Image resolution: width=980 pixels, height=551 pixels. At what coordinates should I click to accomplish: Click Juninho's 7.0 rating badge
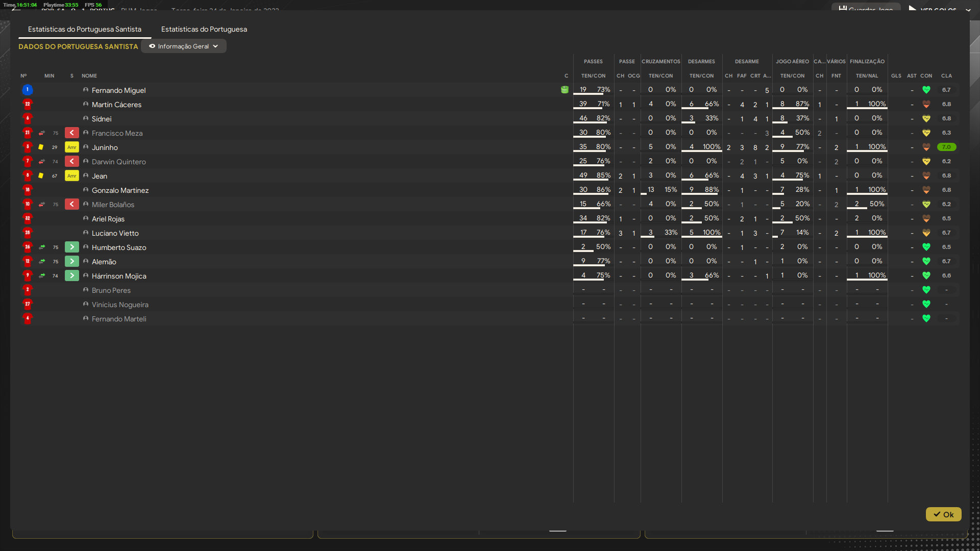[946, 147]
